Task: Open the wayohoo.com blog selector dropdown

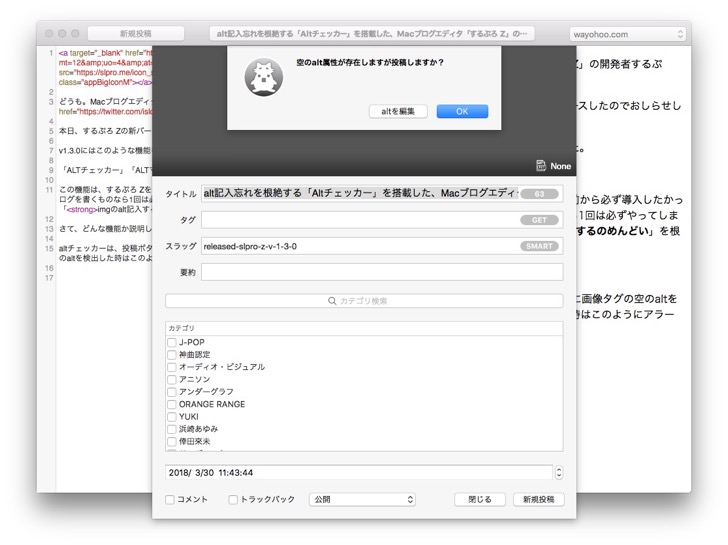Action: click(627, 34)
